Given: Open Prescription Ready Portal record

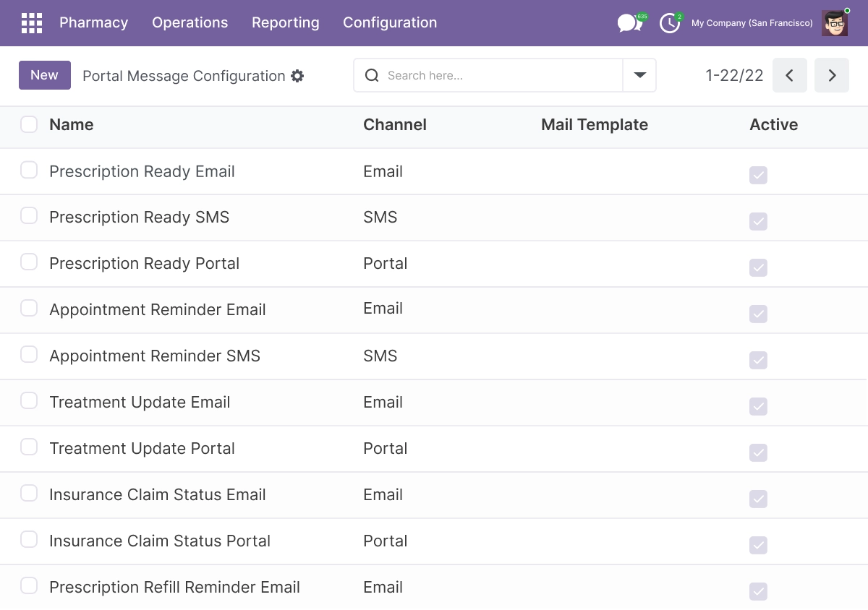Looking at the screenshot, I should tap(144, 263).
